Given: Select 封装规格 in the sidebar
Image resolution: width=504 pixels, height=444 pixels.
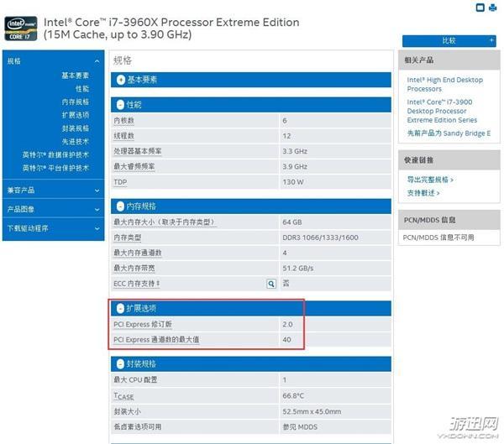Looking at the screenshot, I should click(x=76, y=128).
